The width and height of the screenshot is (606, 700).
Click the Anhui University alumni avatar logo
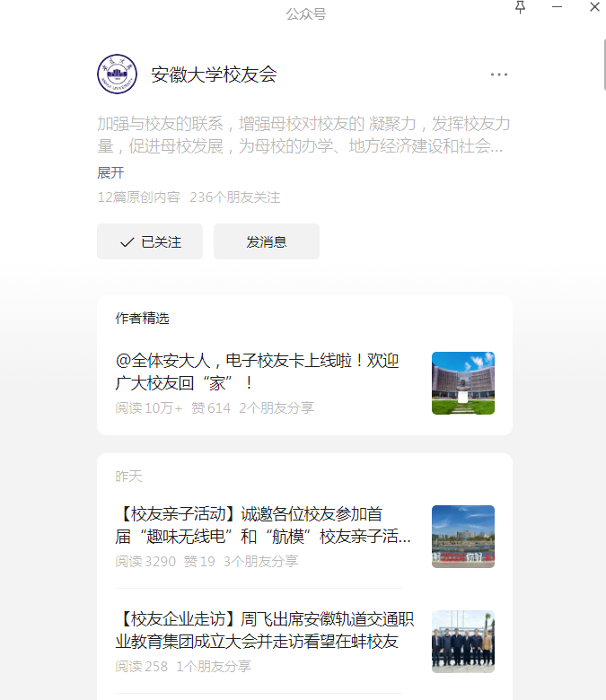(117, 74)
